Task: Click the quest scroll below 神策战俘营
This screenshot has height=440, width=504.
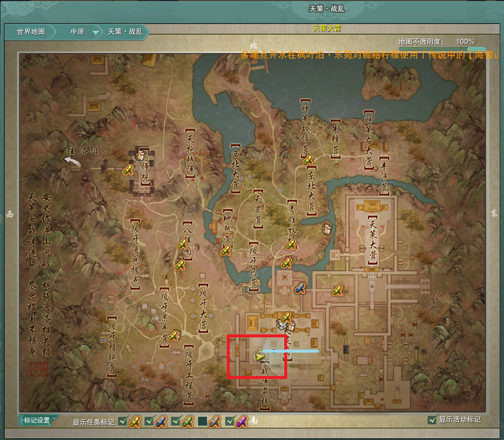Action: pyautogui.click(x=308, y=160)
